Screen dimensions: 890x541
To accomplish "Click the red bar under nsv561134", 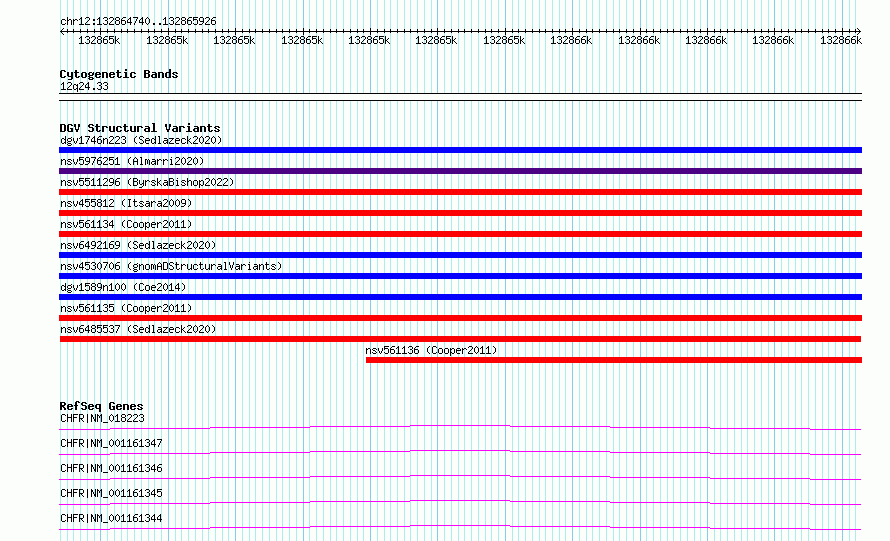I will click(x=460, y=234).
